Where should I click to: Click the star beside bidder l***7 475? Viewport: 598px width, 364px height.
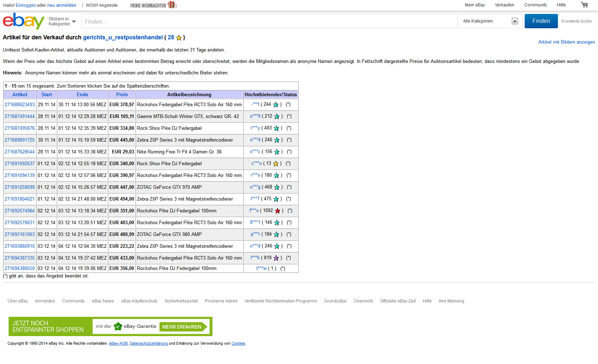tap(276, 199)
